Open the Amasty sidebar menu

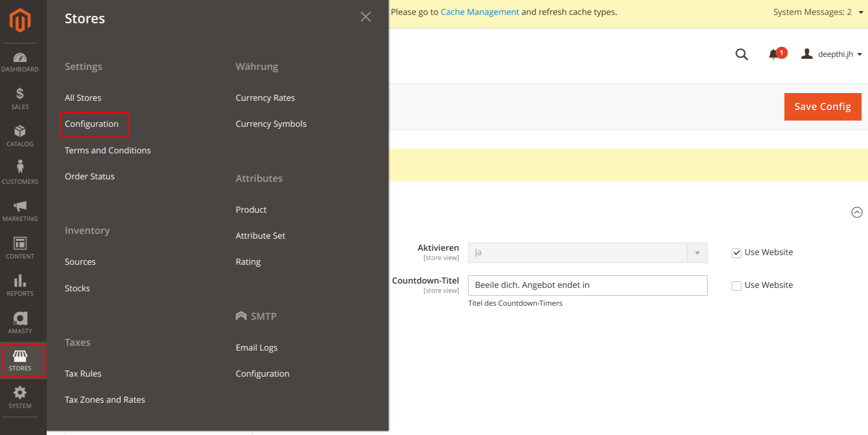point(20,323)
